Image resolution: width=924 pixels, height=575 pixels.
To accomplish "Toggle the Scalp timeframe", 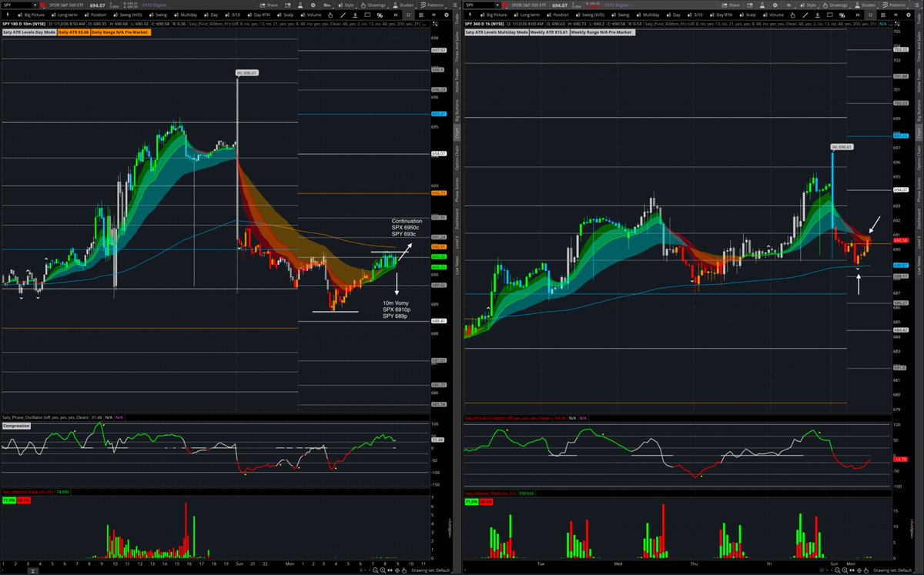I will coord(285,15).
